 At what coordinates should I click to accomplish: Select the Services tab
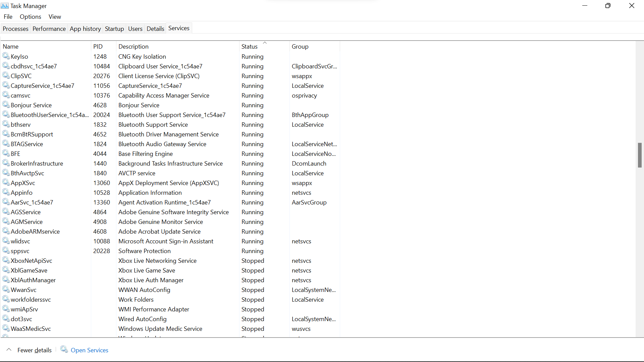pyautogui.click(x=179, y=28)
